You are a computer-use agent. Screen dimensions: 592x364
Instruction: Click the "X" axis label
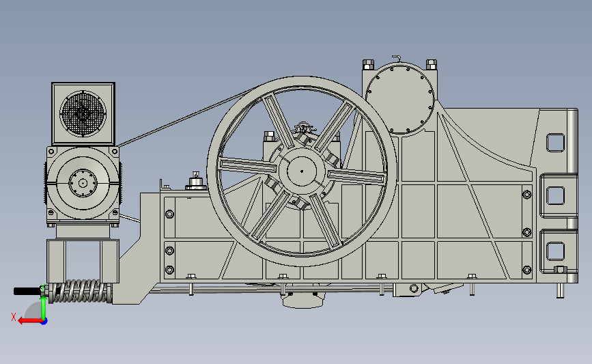14,317
